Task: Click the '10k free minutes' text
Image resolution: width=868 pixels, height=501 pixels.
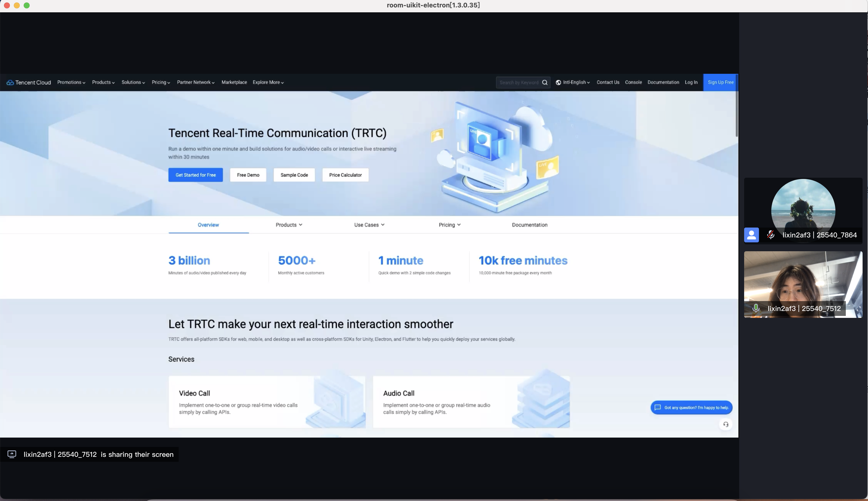Action: pyautogui.click(x=523, y=260)
